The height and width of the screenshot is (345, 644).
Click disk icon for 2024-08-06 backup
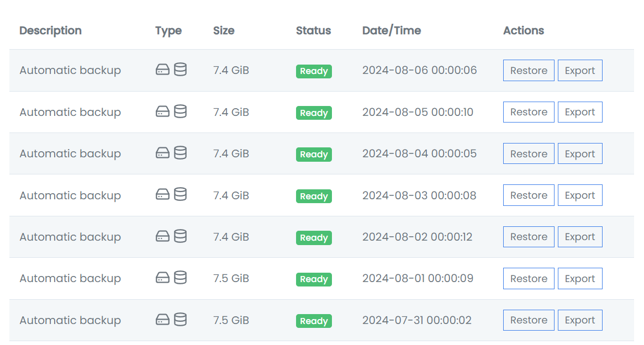162,70
